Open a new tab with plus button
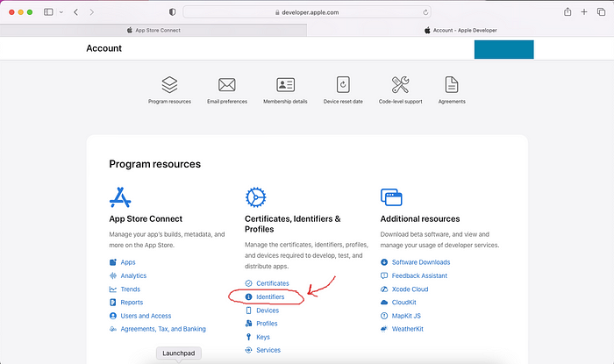The image size is (614, 364). pos(584,12)
